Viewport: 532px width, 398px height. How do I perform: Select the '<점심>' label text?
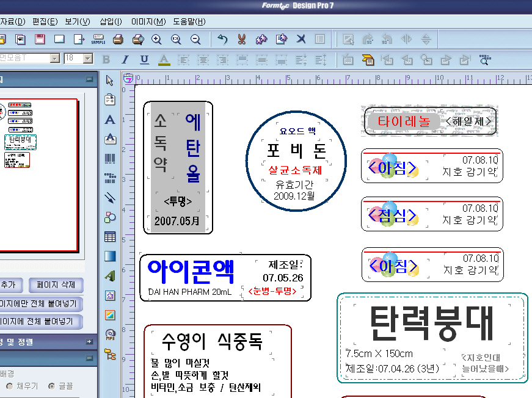pos(392,215)
